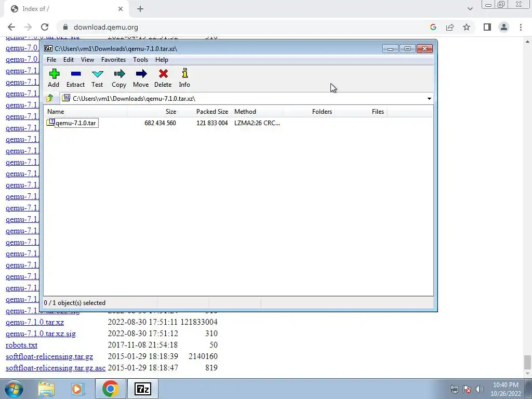Click the browser page scrollbar thumb
The image size is (532, 399).
tap(527, 362)
